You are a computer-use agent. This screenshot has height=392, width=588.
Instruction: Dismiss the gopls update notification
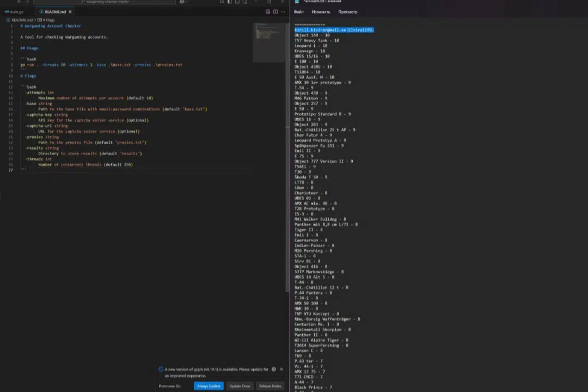coord(281,370)
